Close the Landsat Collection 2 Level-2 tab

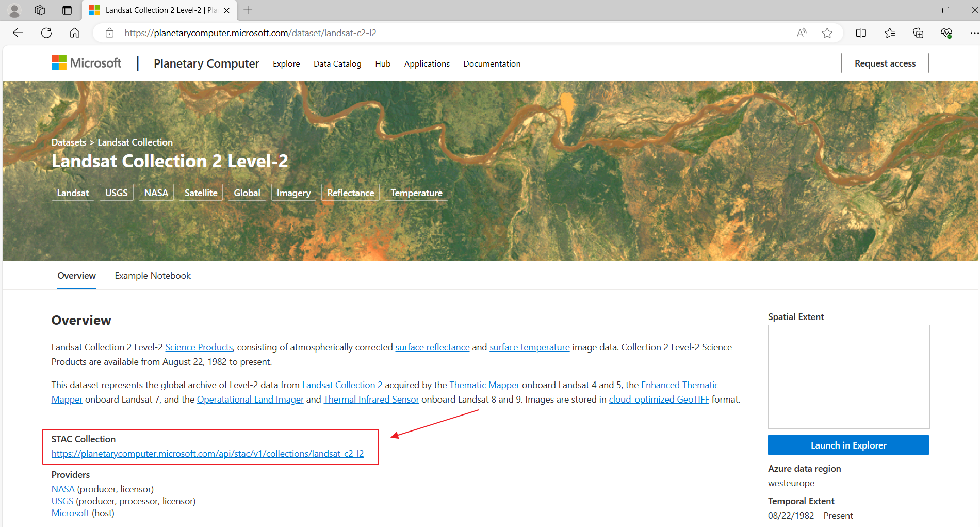[226, 10]
